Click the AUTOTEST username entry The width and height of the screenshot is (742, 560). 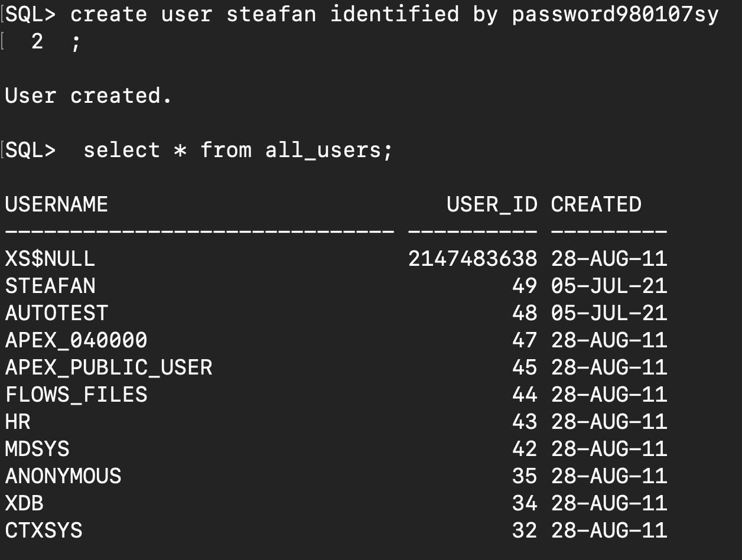coord(57,313)
